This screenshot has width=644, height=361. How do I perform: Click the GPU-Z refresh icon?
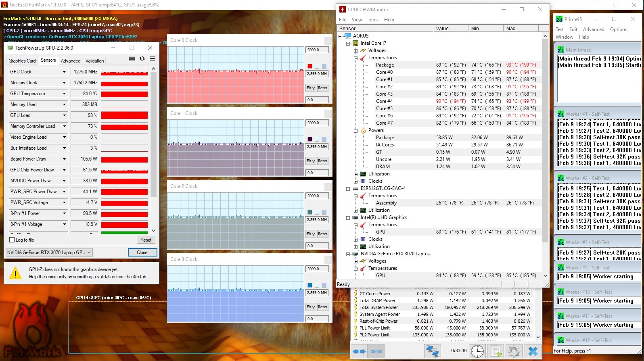tap(142, 59)
